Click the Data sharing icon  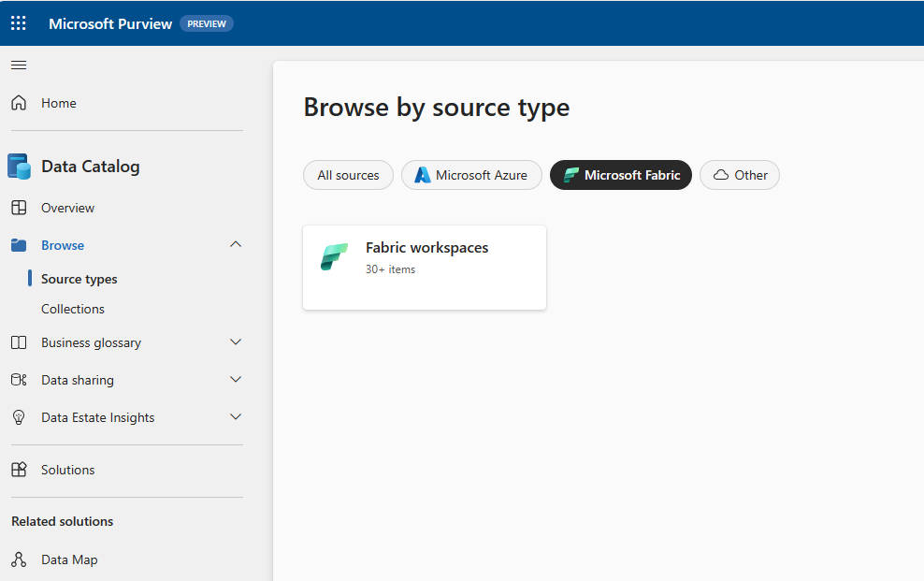click(19, 380)
